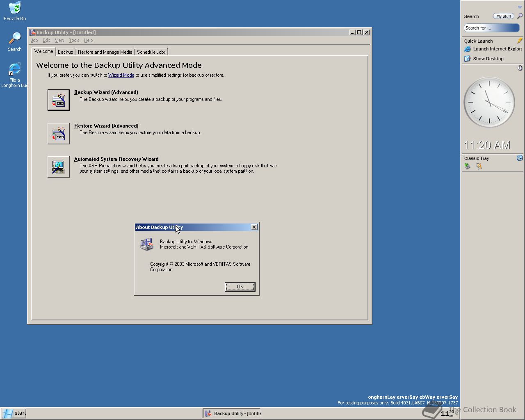
Task: Click the Internet Explorer icon in Quick Launch
Action: (467, 49)
